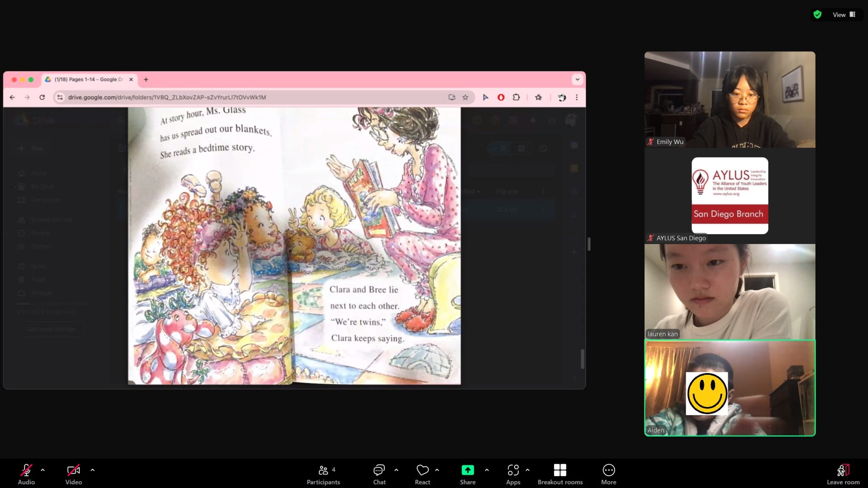
Task: Open the Chat panel
Action: [x=379, y=474]
